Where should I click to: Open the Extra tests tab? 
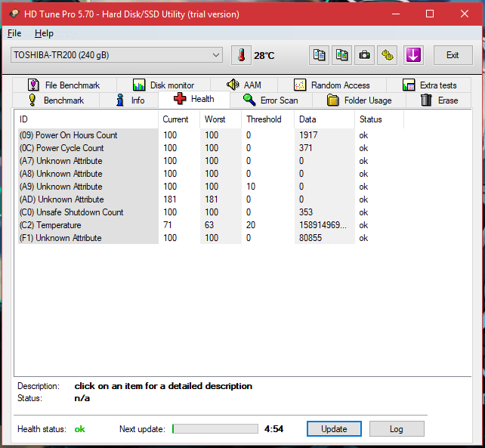[x=429, y=85]
